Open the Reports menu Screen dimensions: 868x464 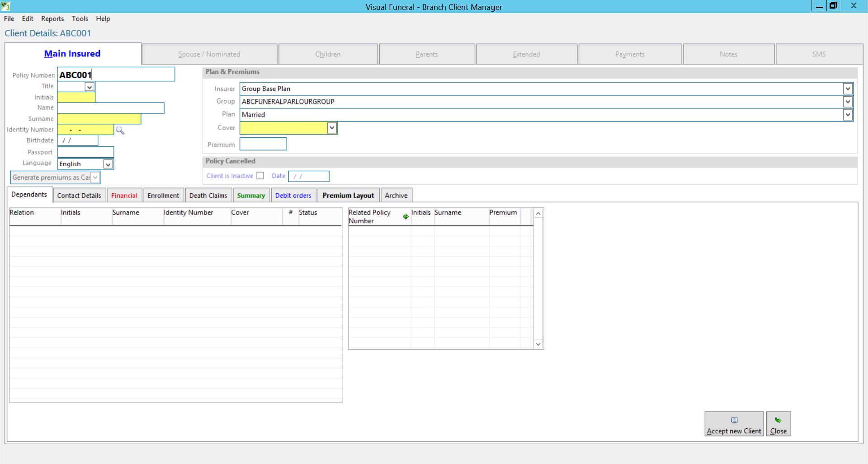52,19
